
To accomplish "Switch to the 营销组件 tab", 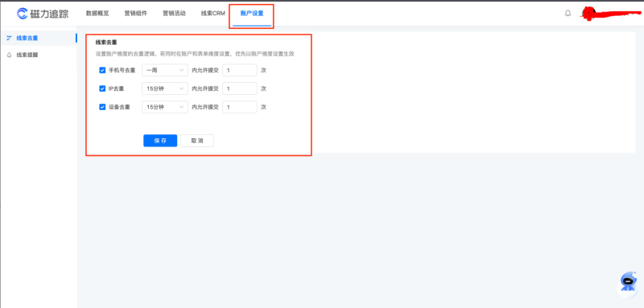I will click(x=136, y=14).
